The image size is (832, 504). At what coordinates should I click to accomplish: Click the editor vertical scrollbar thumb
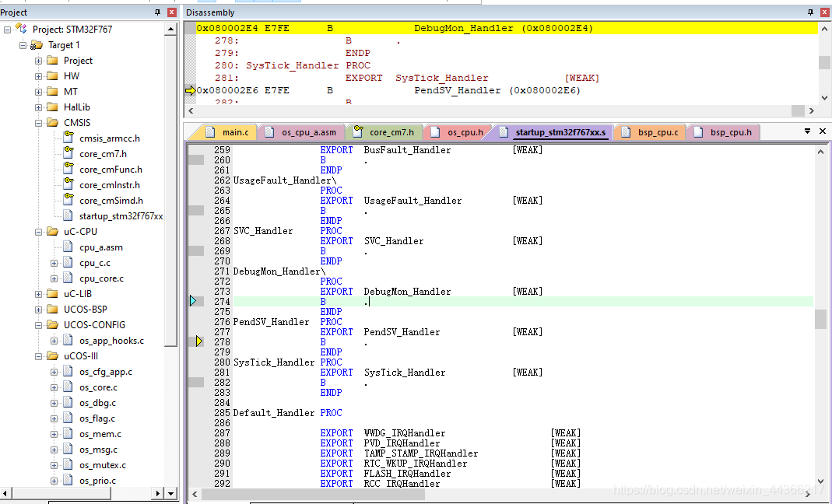click(821, 319)
